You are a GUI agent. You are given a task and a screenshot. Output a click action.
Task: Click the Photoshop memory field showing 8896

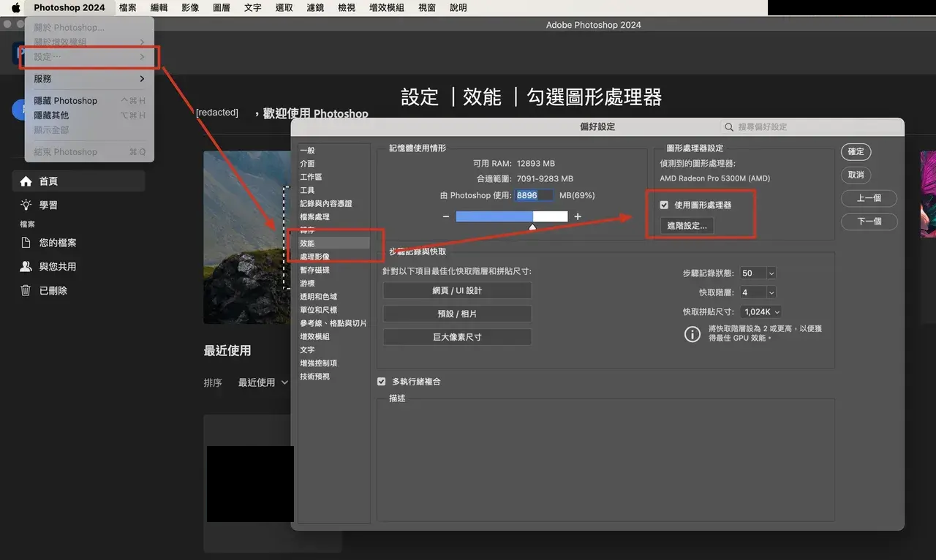pos(535,195)
